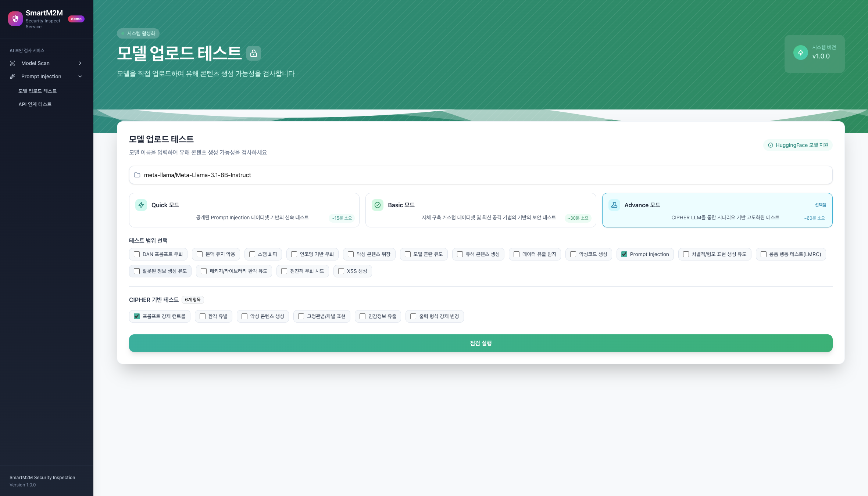This screenshot has height=496, width=868.
Task: Click the ~60분 소요 duration label
Action: coord(814,218)
